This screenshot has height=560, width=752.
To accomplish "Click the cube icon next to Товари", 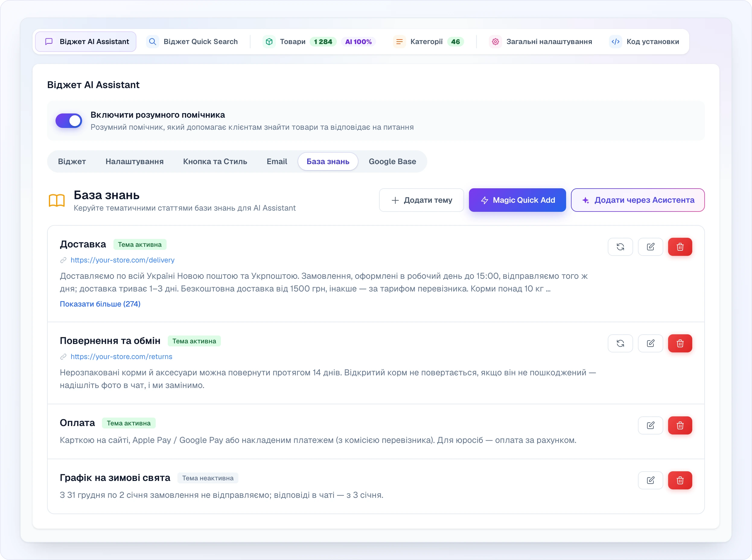I will (x=269, y=42).
